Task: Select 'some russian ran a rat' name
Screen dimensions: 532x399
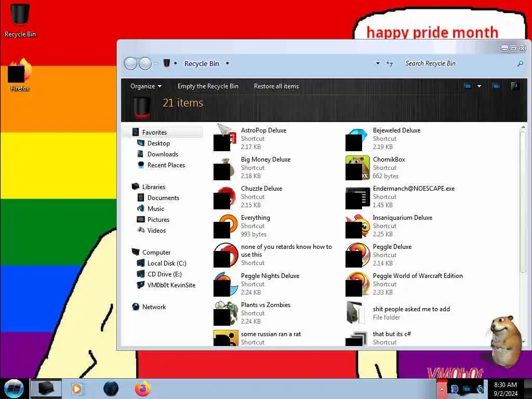Action: tap(271, 334)
